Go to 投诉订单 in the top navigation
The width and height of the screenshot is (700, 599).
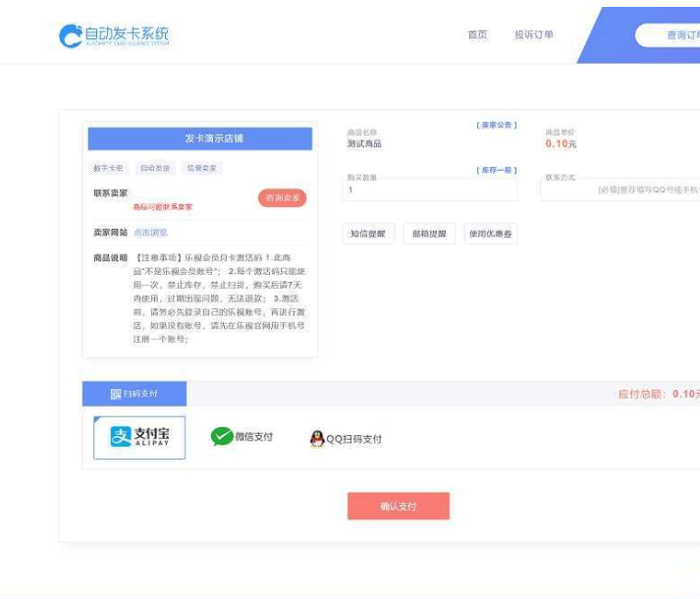534,35
